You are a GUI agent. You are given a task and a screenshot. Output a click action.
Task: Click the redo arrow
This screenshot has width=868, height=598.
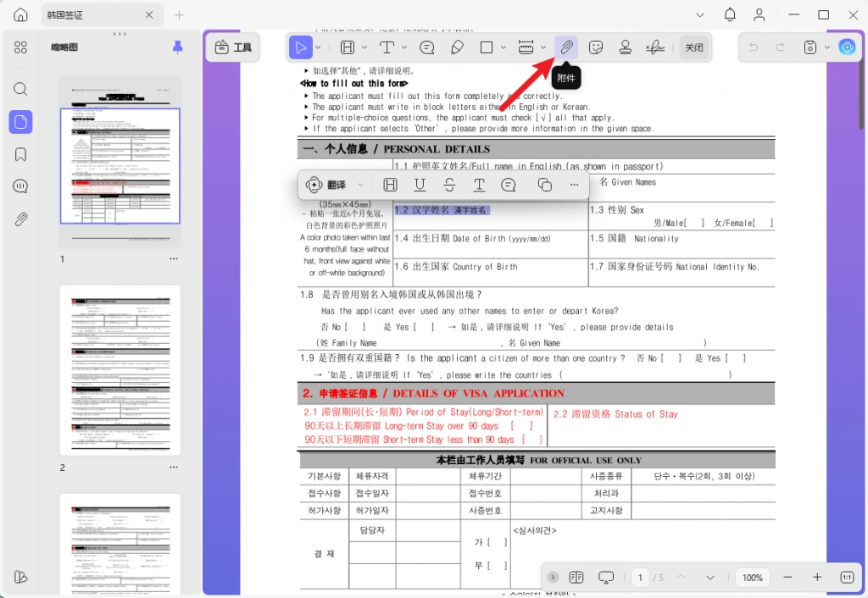(x=780, y=47)
